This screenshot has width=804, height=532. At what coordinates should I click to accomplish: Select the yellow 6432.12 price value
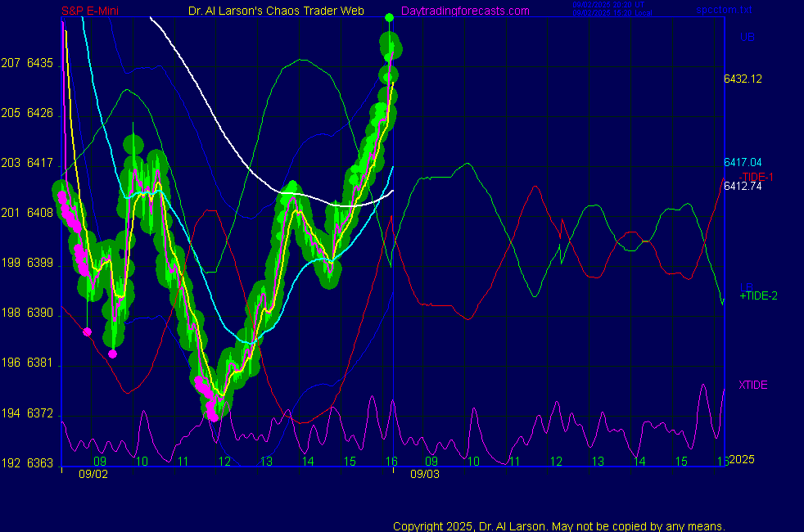coord(743,79)
